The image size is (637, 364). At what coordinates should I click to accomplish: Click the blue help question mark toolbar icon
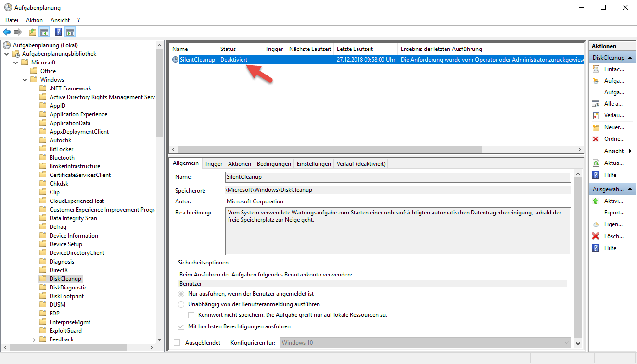[x=58, y=32]
